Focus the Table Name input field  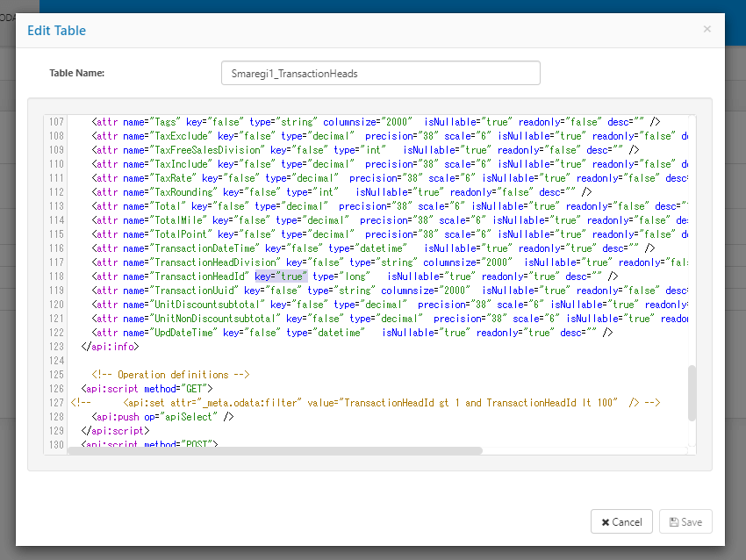coord(380,73)
